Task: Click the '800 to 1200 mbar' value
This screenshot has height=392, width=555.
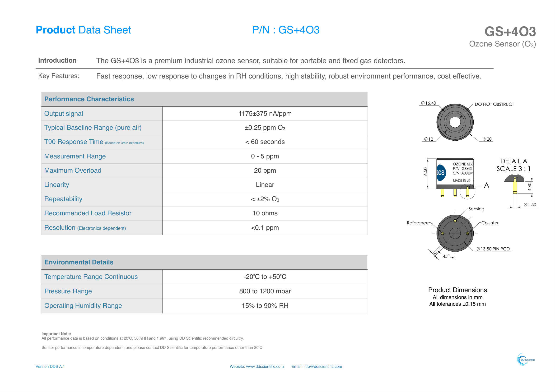Action: (x=265, y=291)
